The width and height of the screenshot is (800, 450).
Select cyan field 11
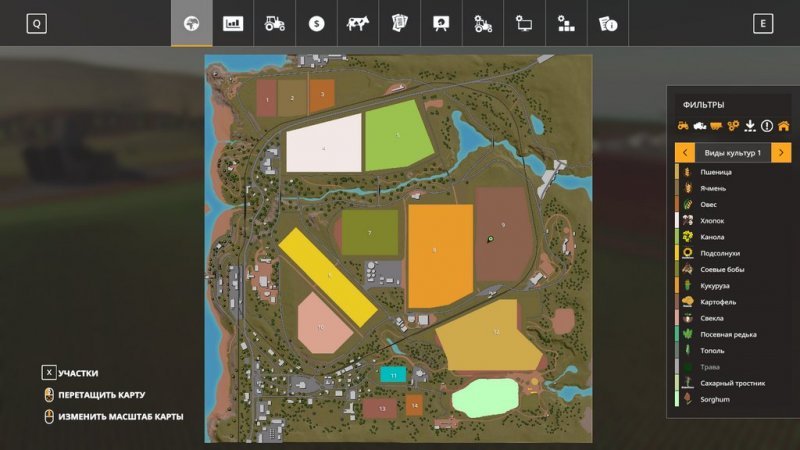[393, 375]
